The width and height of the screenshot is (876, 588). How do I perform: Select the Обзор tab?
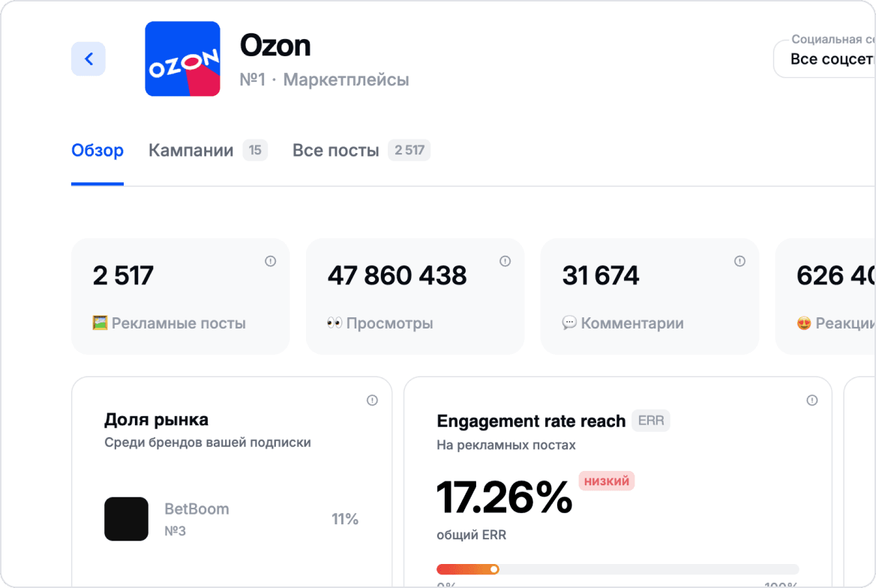tap(97, 150)
